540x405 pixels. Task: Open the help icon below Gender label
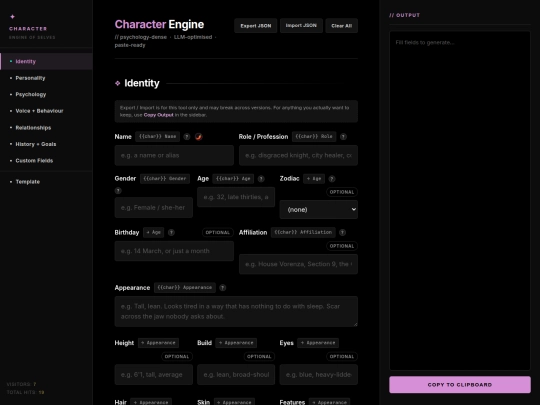click(118, 190)
